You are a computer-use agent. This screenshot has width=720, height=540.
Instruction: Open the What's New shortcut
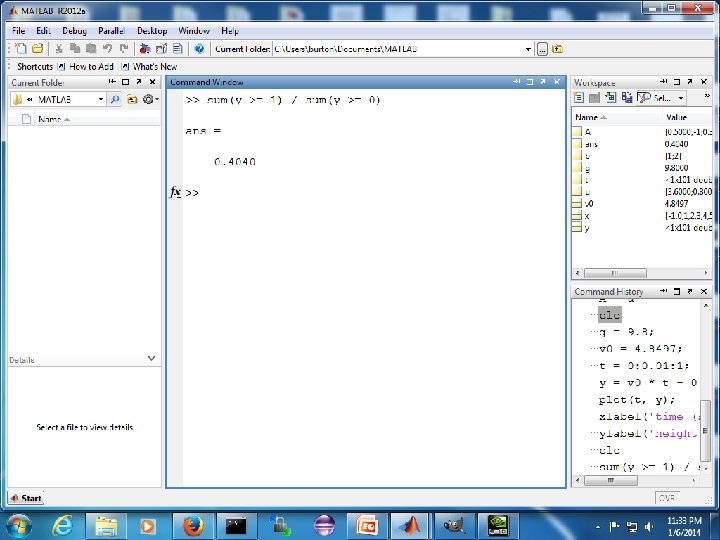tap(149, 67)
